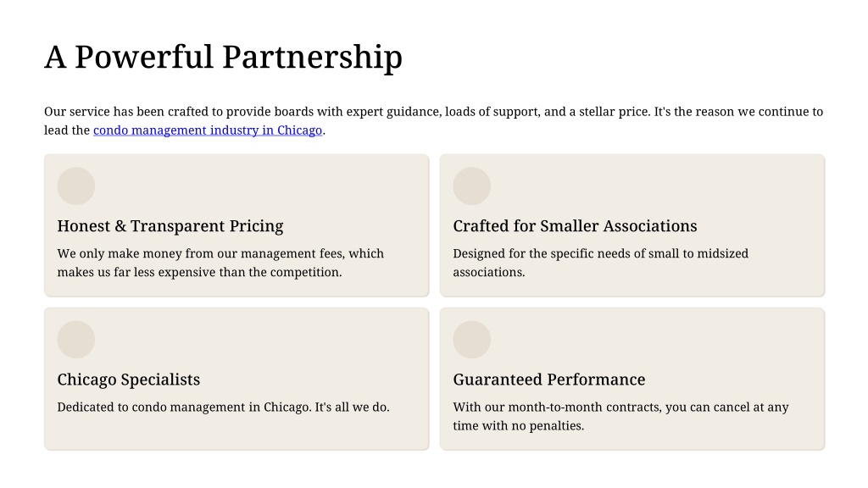The width and height of the screenshot is (868, 488).
Task: Click the Guaranteed Performance heading
Action: pos(549,380)
